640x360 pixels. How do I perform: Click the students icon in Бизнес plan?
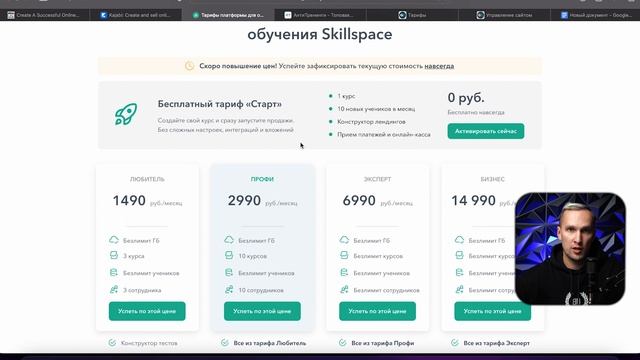(459, 273)
